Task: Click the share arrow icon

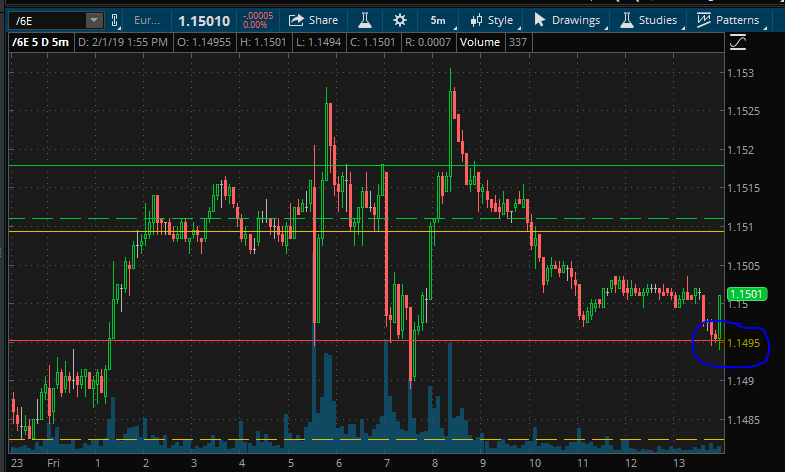Action: click(x=296, y=20)
